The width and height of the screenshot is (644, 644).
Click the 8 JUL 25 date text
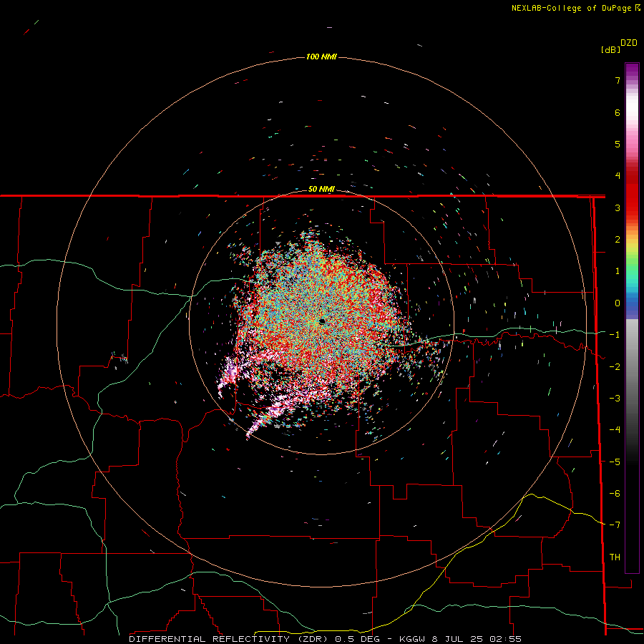457,639
